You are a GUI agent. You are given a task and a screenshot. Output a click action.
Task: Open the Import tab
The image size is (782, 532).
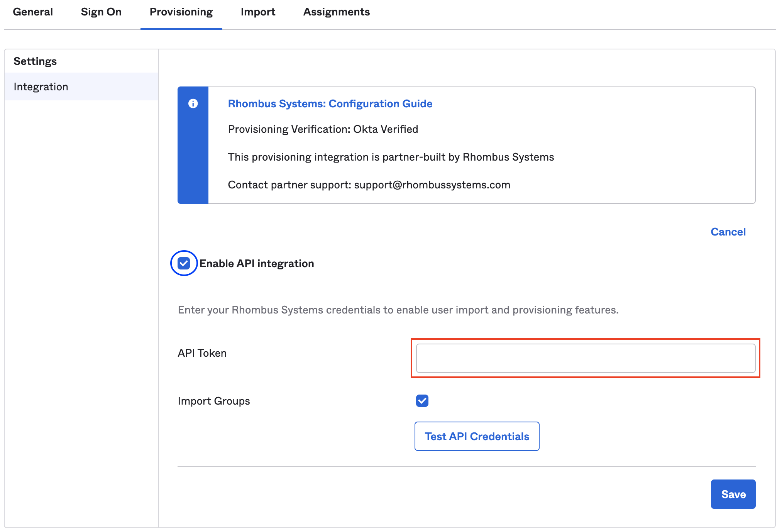click(258, 12)
